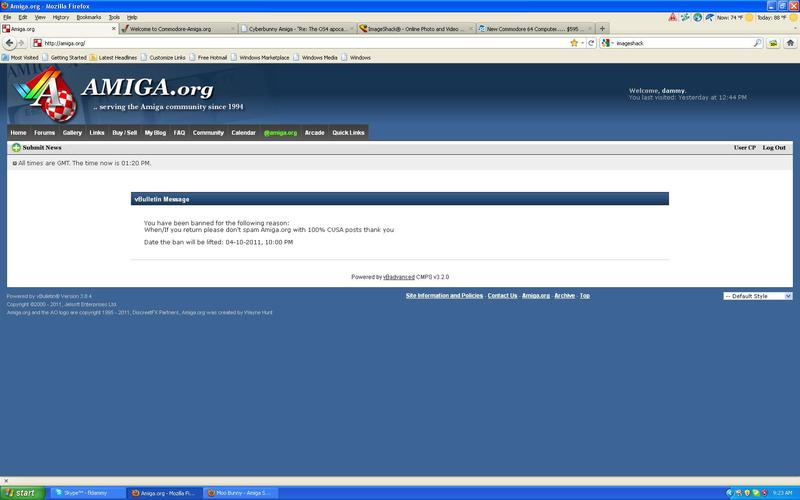
Task: Open Forums from the site navigation
Action: pyautogui.click(x=44, y=133)
